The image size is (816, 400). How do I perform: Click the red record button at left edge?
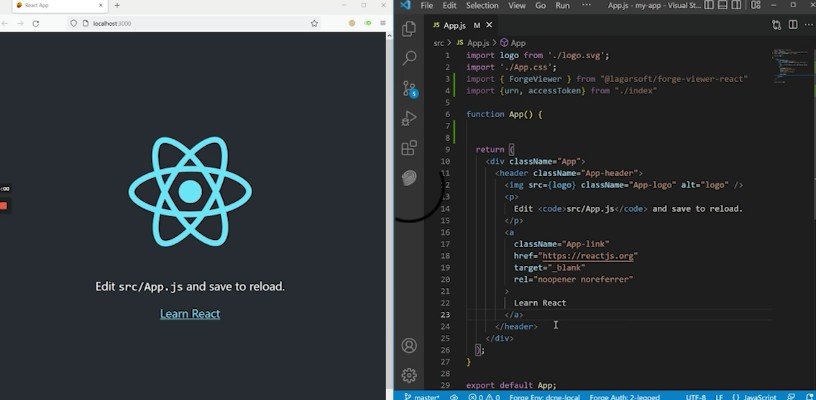click(4, 206)
